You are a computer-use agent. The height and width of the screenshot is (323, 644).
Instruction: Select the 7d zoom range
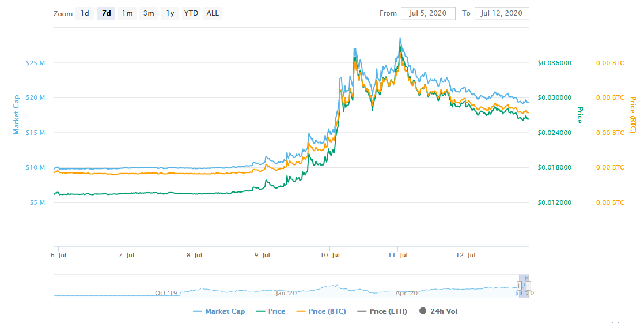click(106, 13)
